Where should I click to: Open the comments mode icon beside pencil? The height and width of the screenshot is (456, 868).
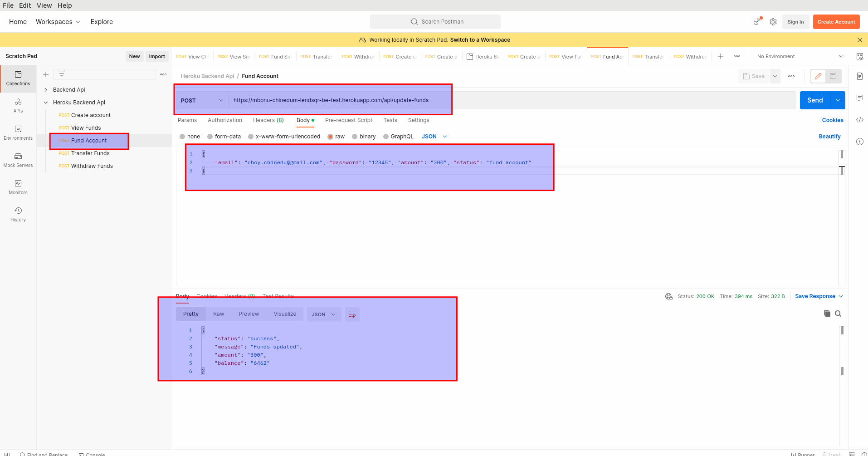coord(833,76)
